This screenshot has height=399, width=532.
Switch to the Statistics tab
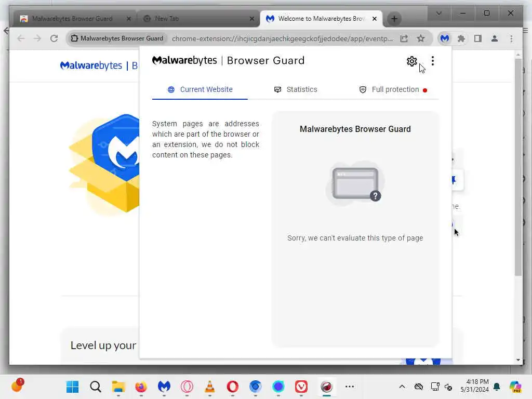(x=296, y=89)
